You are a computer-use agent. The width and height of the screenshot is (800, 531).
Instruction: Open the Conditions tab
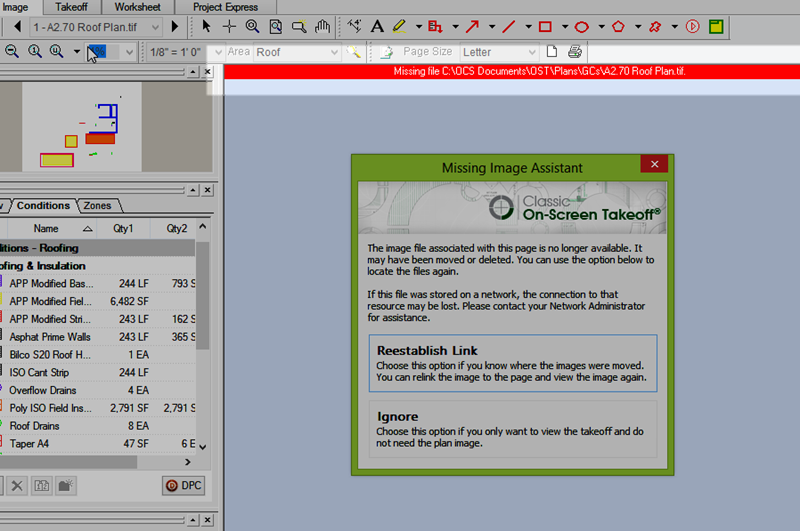pos(43,206)
